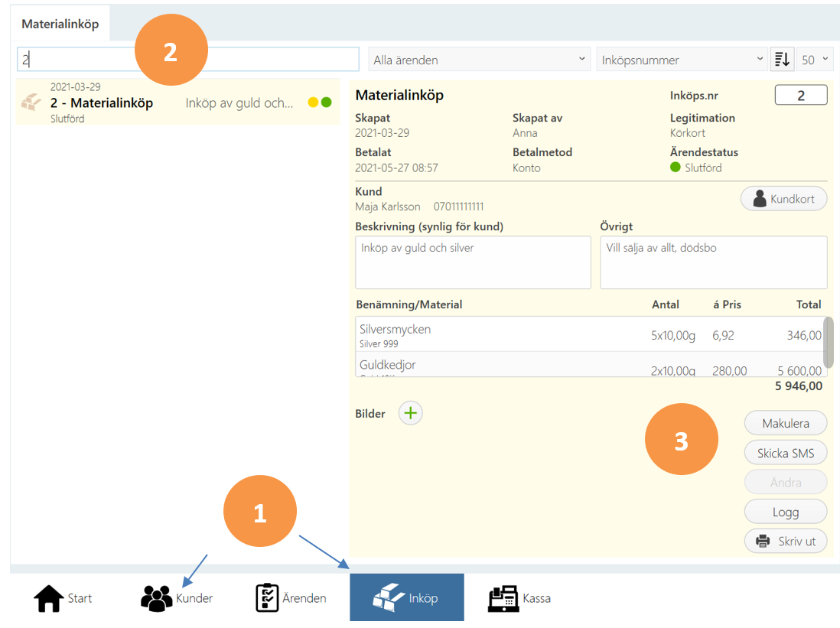Toggle the sort order icon
The width and height of the screenshot is (840, 628).
[x=782, y=60]
